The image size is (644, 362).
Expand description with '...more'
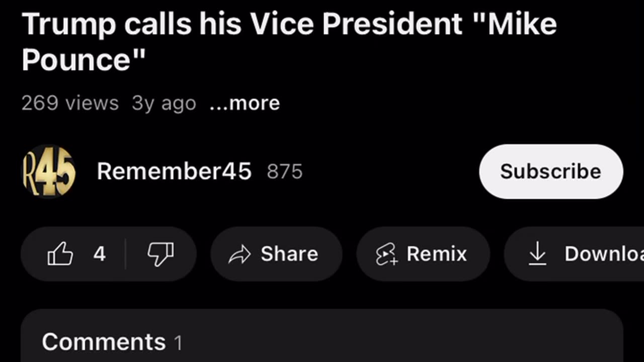[245, 103]
